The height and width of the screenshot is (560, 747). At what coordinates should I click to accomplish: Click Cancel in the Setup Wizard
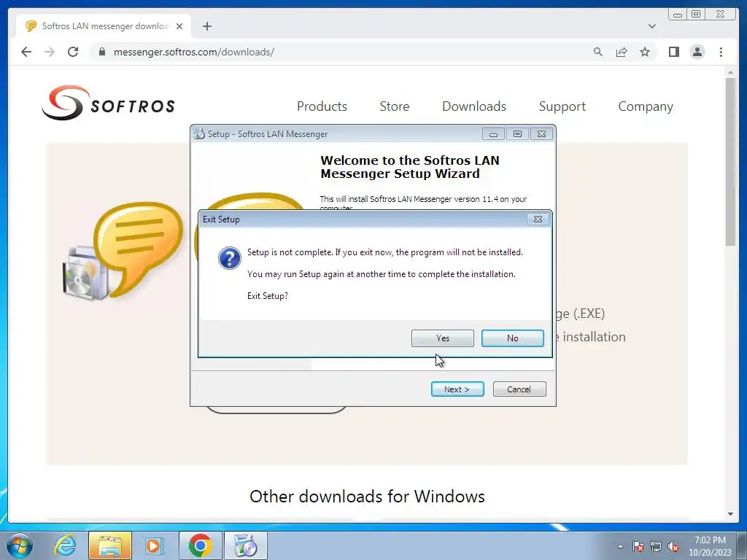tap(519, 389)
